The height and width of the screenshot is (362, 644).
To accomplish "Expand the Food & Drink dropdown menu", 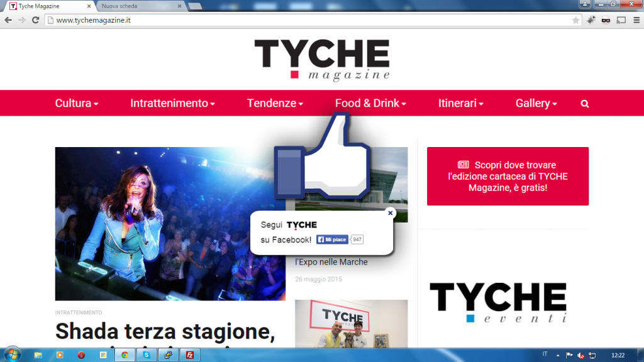I will (370, 104).
